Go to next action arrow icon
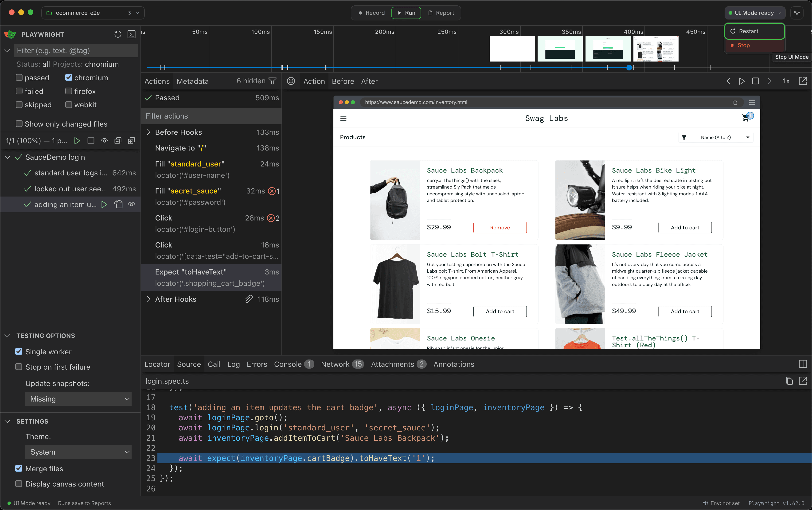This screenshot has width=812, height=510. point(769,81)
